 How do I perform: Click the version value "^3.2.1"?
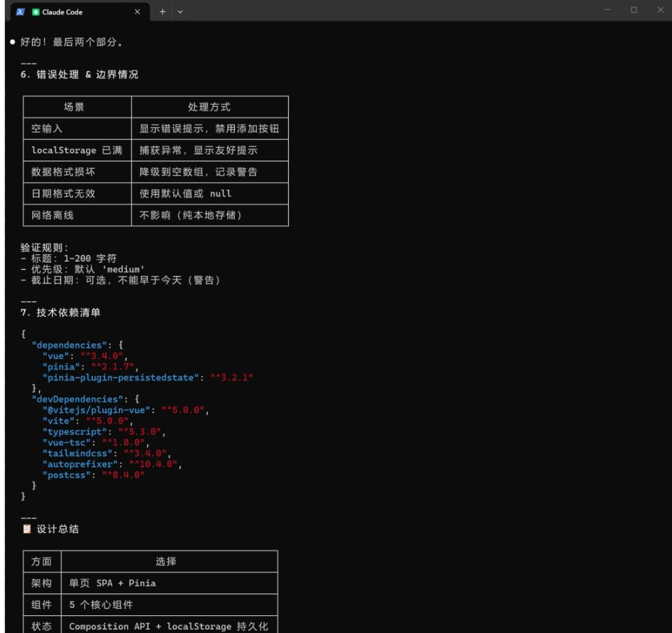232,378
